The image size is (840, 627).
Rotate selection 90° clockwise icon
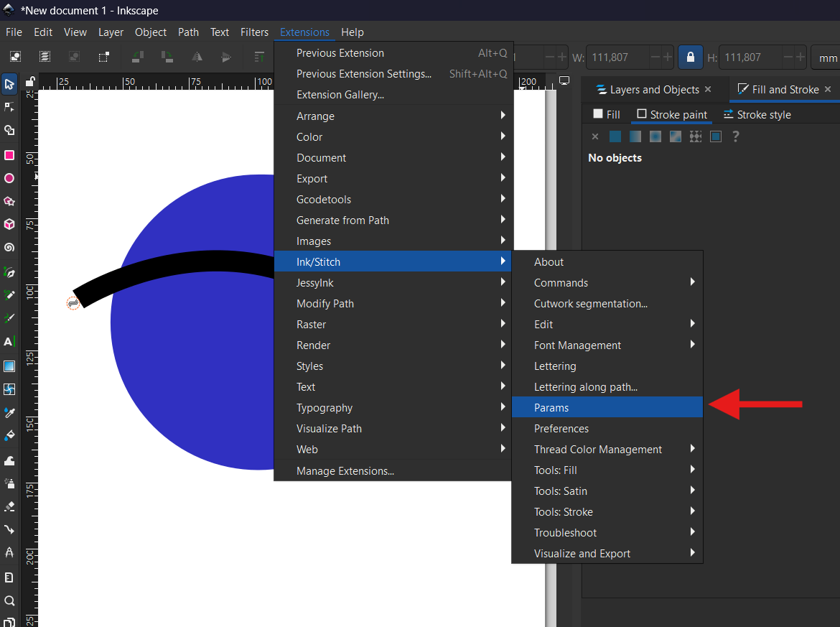click(x=167, y=57)
